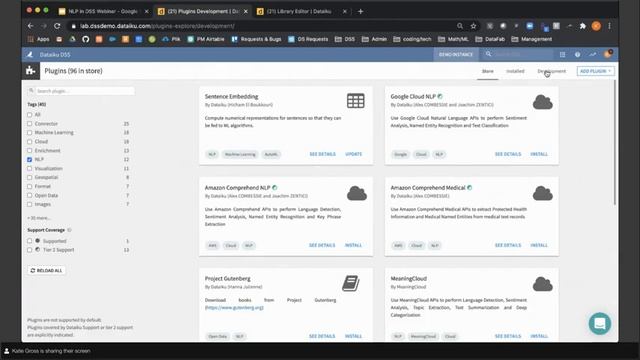Click the Search plugins input field
Image resolution: width=640 pixels, height=360 pixels.
[x=81, y=91]
